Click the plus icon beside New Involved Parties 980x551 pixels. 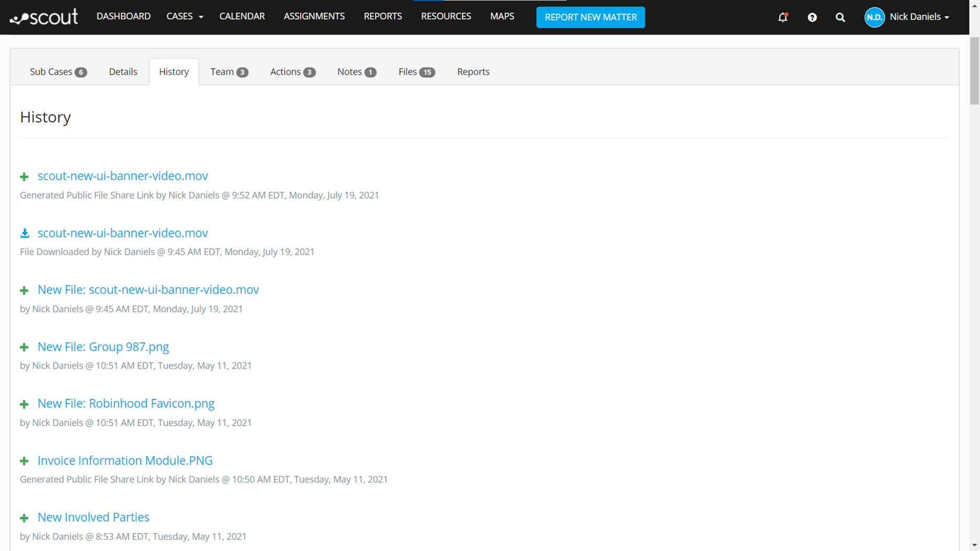[24, 518]
